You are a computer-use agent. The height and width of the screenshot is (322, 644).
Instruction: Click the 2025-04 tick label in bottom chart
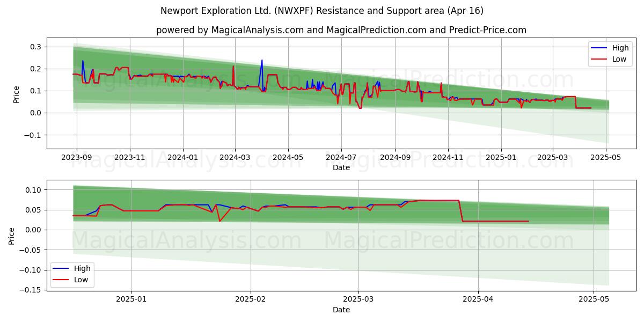pos(478,299)
